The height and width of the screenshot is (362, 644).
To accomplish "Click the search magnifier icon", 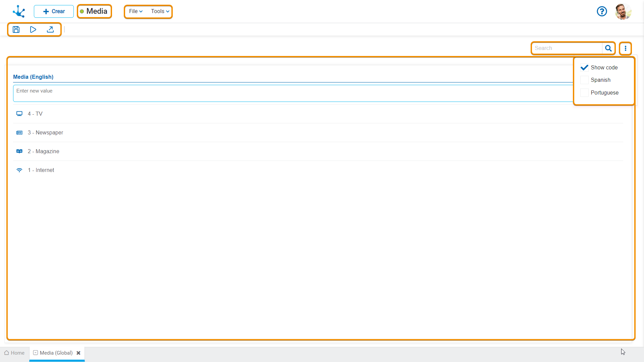I will point(609,48).
